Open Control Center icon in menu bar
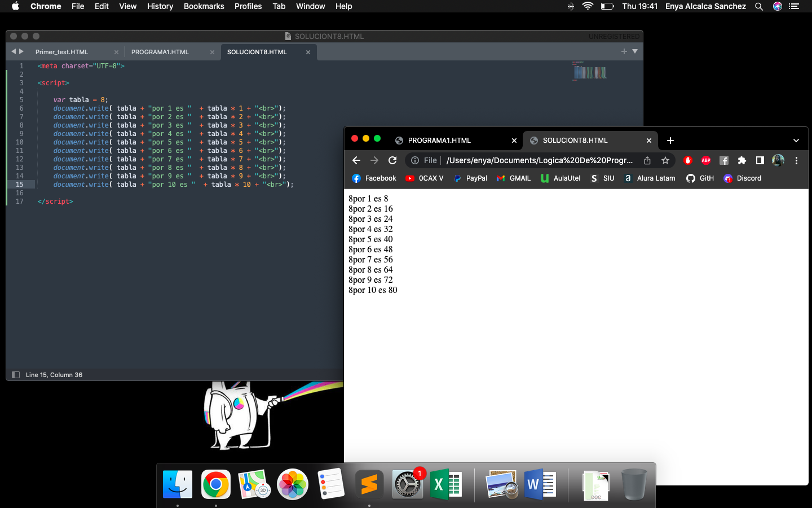This screenshot has height=508, width=812. (795, 6)
